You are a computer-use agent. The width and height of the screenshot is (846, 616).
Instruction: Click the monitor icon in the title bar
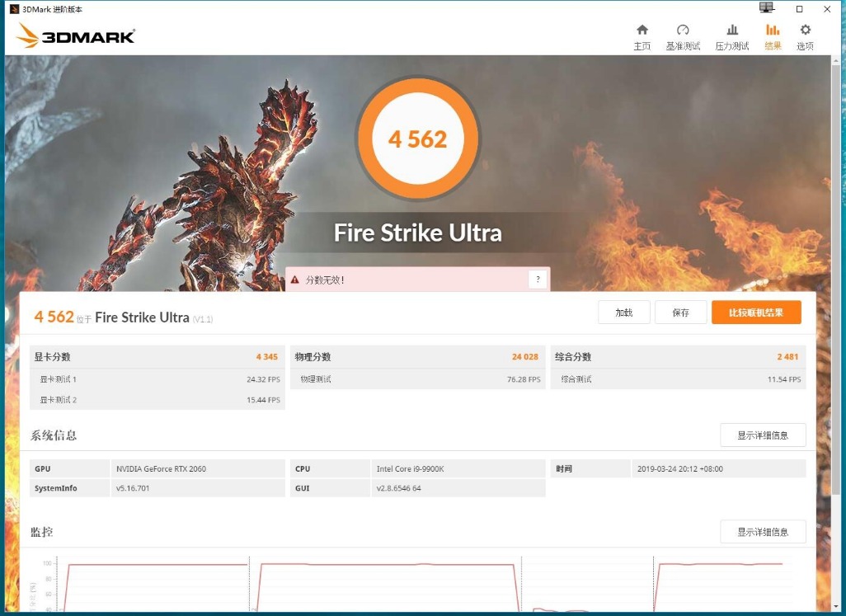coord(766,7)
